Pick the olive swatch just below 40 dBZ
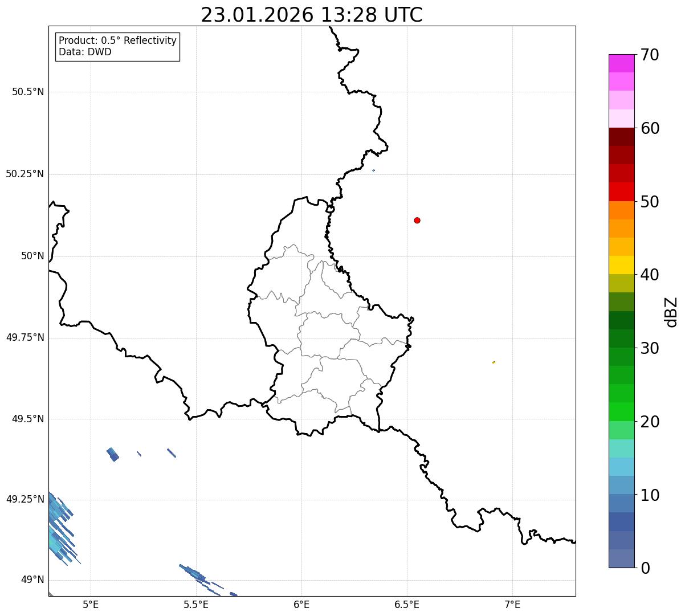 point(621,283)
